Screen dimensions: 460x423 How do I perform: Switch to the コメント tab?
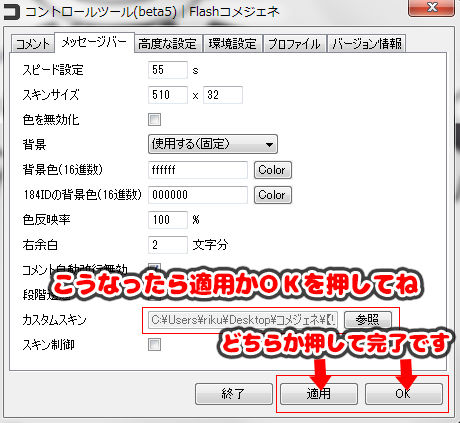click(x=33, y=44)
